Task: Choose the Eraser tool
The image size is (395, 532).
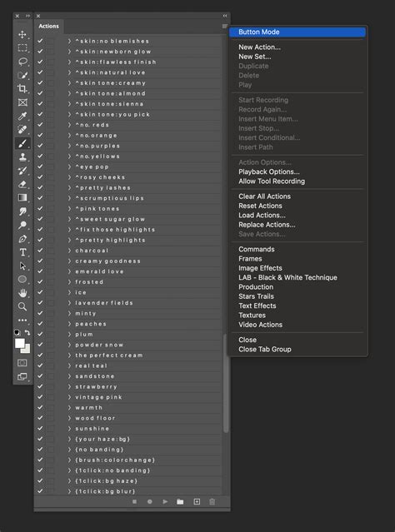Action: click(22, 184)
